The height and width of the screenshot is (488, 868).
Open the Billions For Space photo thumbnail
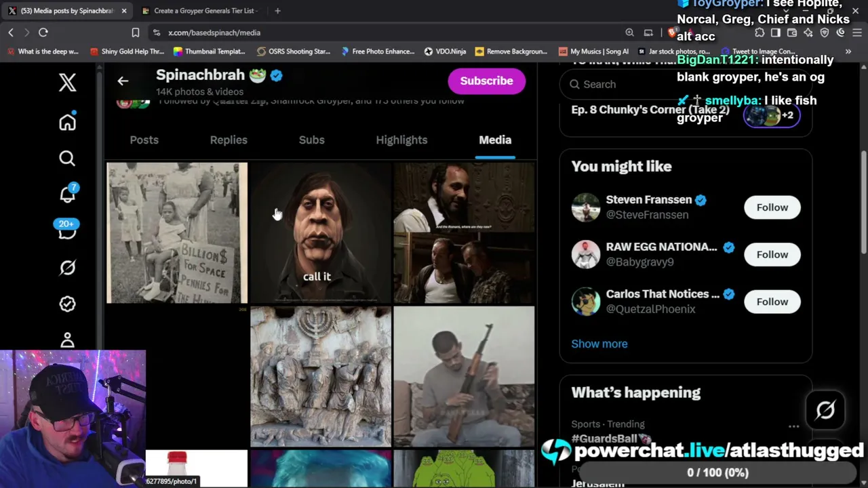pos(177,232)
